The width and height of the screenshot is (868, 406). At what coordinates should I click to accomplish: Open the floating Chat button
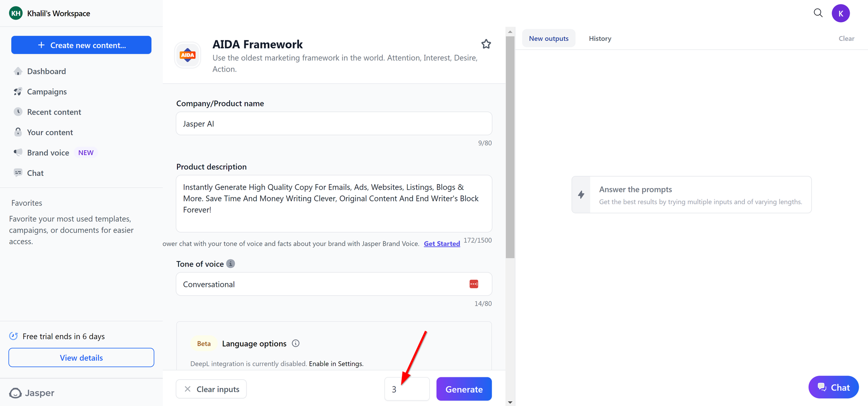coord(833,387)
